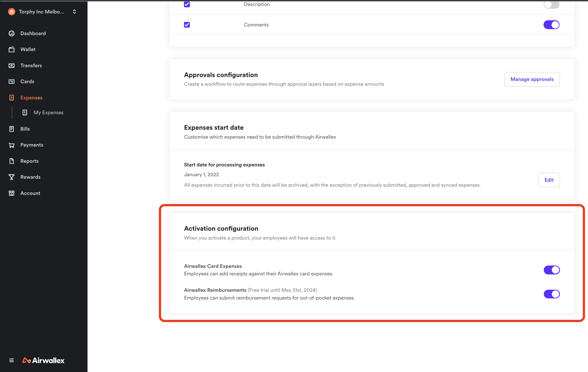Open Reports section in sidebar
The height and width of the screenshot is (372, 588).
pos(29,161)
